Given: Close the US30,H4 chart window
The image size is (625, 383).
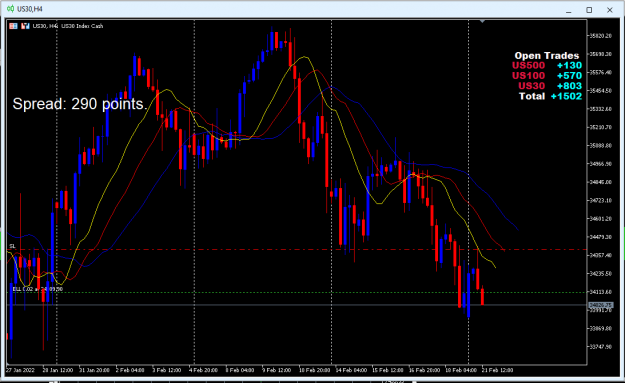Looking at the screenshot, I should coord(609,10).
